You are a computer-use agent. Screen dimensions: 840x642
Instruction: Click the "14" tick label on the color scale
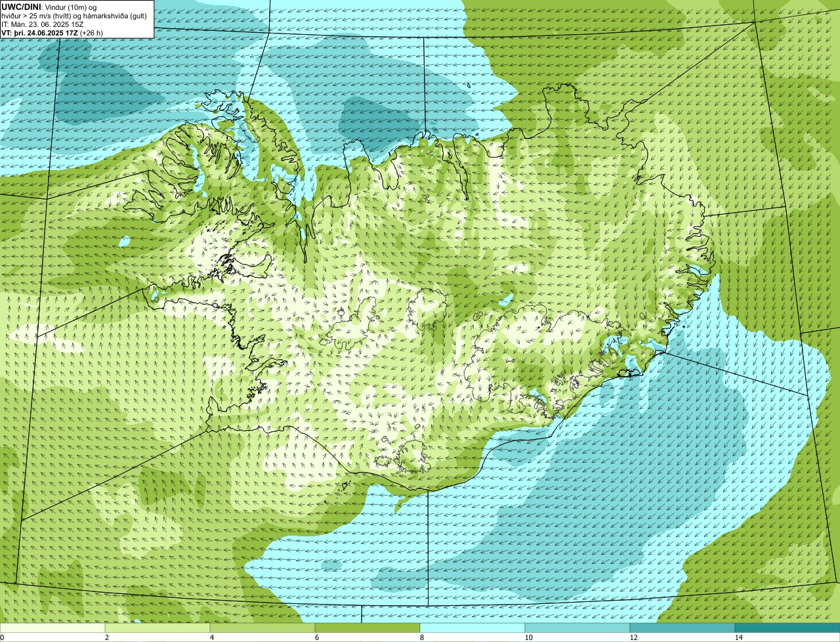pos(738,637)
